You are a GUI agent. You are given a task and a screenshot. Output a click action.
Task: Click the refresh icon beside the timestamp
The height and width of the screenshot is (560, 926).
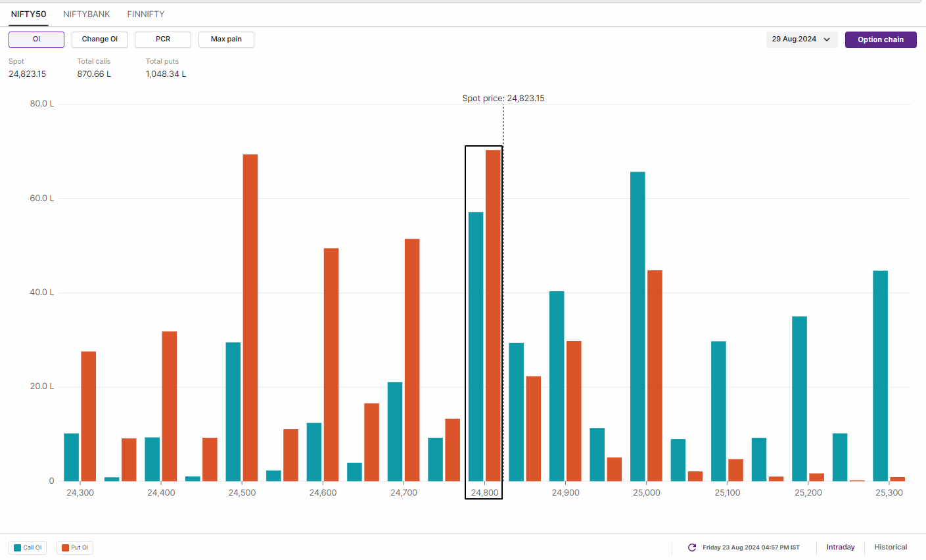click(x=691, y=548)
